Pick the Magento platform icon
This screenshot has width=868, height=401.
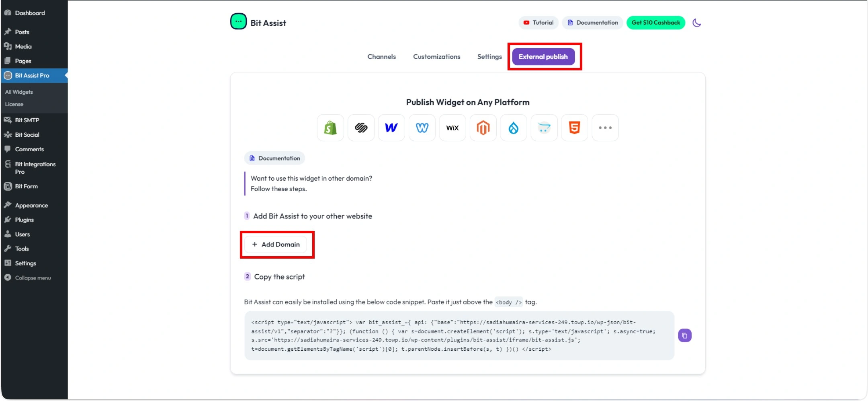coord(483,128)
